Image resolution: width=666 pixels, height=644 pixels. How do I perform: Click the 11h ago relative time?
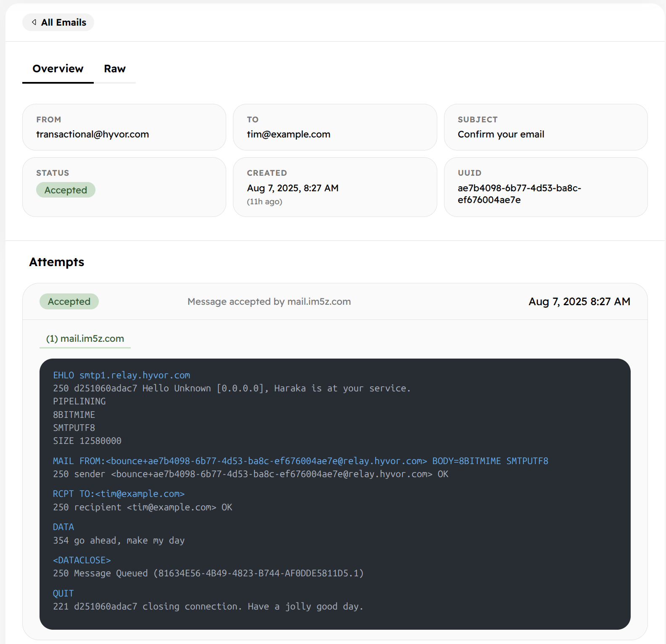click(264, 202)
